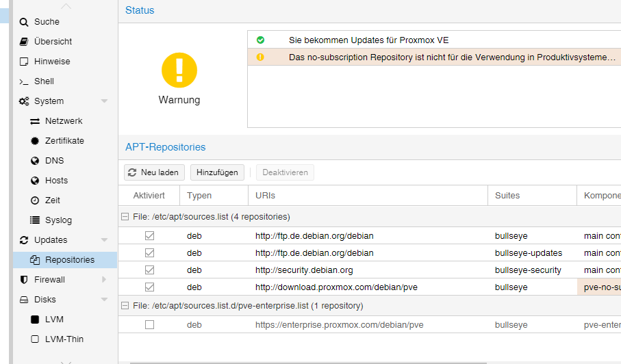Click the System gears icon
Screen dimensions: 621x364
click(x=24, y=101)
